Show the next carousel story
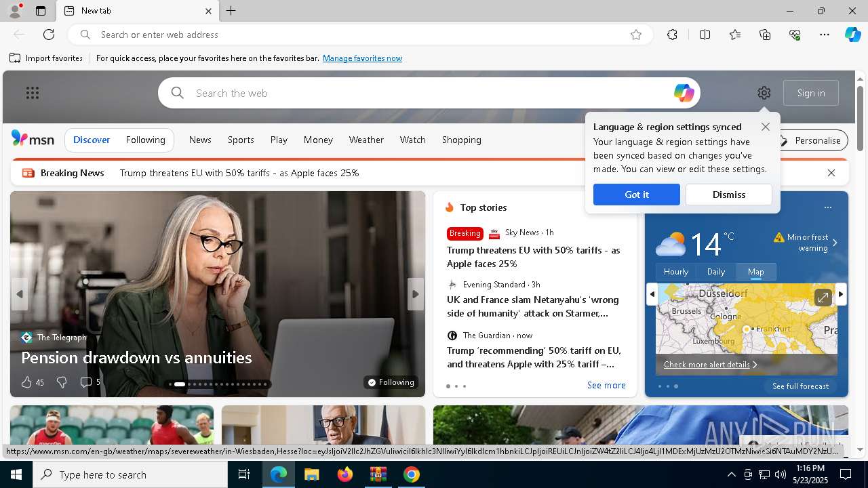Image resolution: width=868 pixels, height=488 pixels. [415, 294]
